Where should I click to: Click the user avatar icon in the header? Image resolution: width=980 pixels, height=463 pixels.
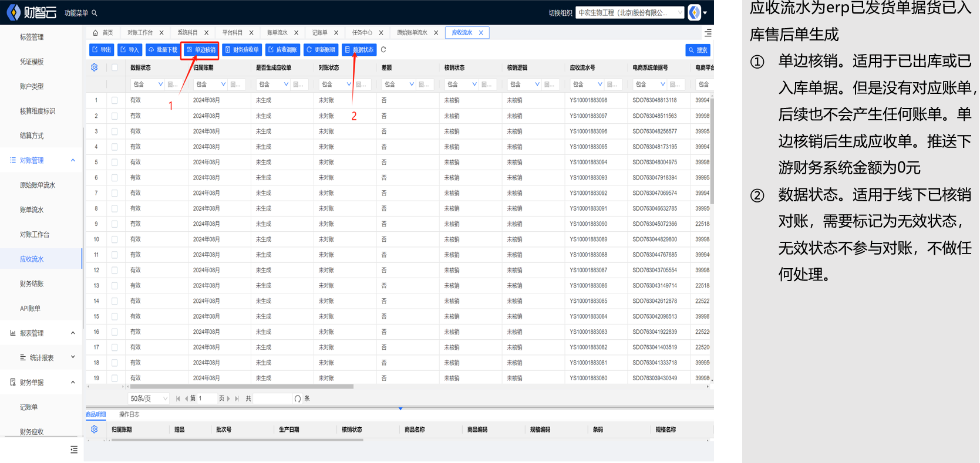tap(695, 12)
